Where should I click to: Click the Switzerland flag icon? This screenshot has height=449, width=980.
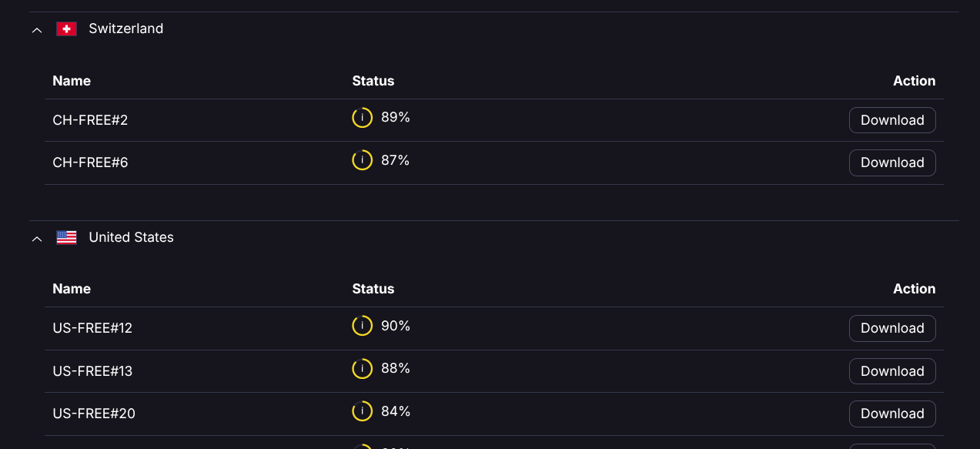66,28
